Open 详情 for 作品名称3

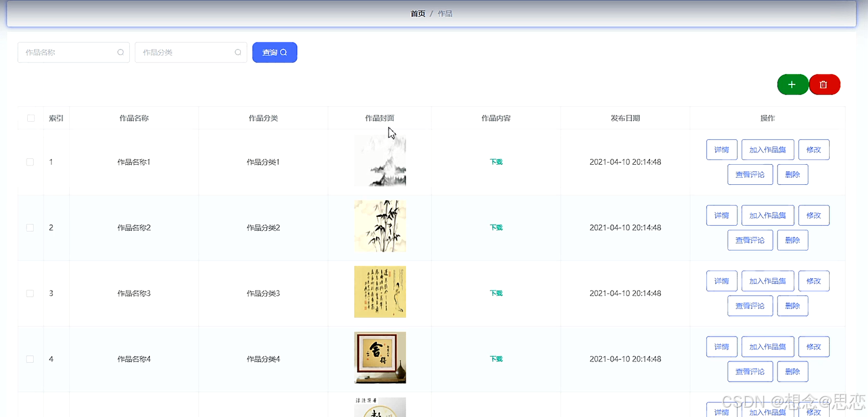[x=722, y=281]
